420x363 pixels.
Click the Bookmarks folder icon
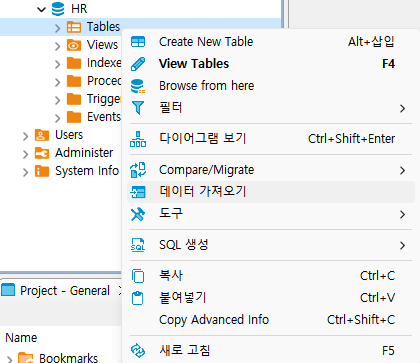click(x=26, y=358)
